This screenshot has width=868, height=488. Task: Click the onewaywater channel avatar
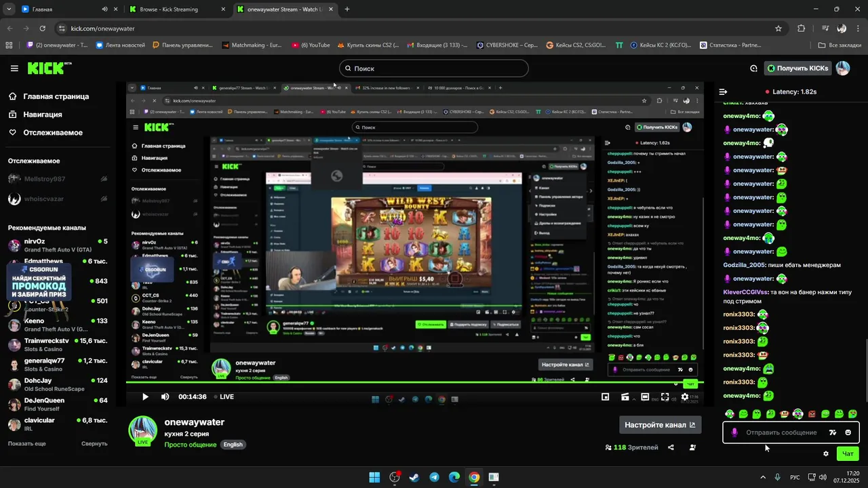142,430
